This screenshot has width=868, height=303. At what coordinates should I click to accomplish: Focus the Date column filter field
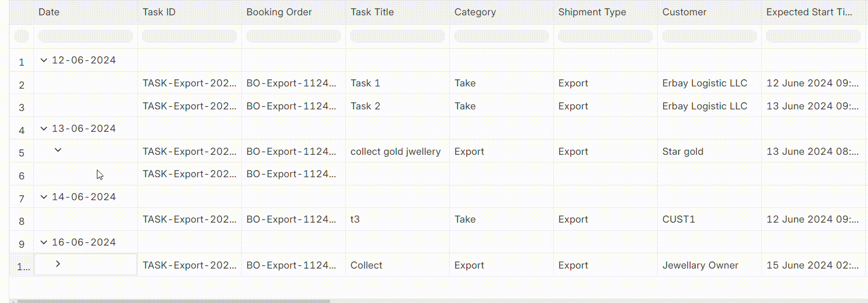(x=85, y=36)
